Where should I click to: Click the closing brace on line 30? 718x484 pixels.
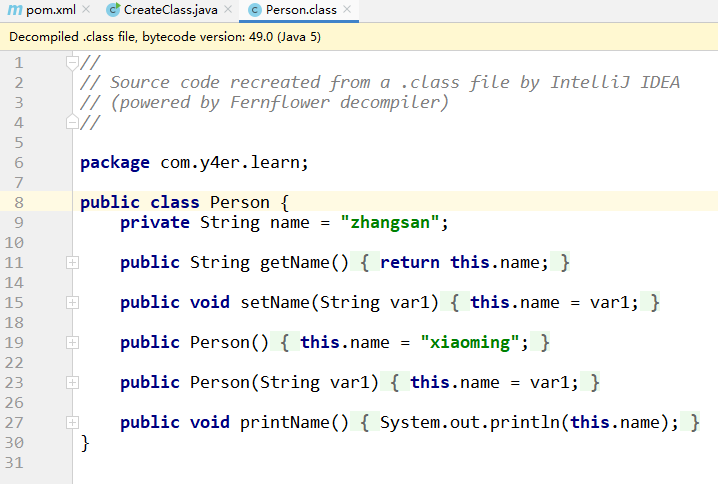tap(85, 443)
